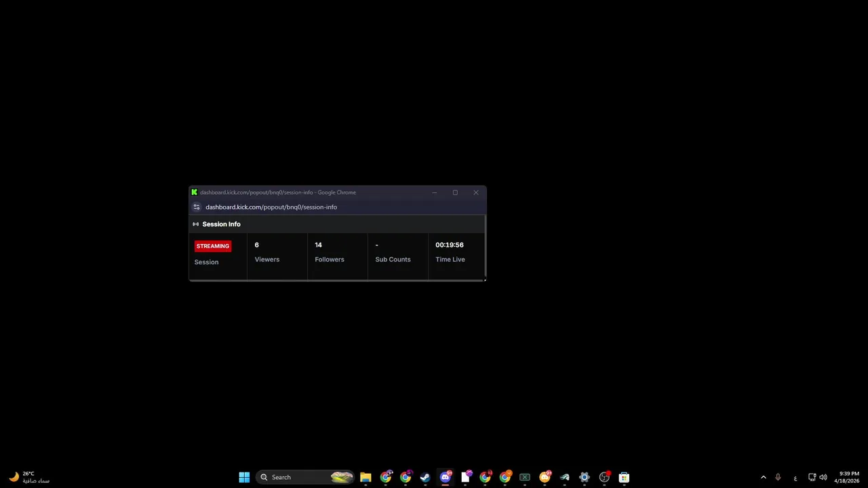Click the Time Live label
This screenshot has height=488, width=868.
coord(450,260)
